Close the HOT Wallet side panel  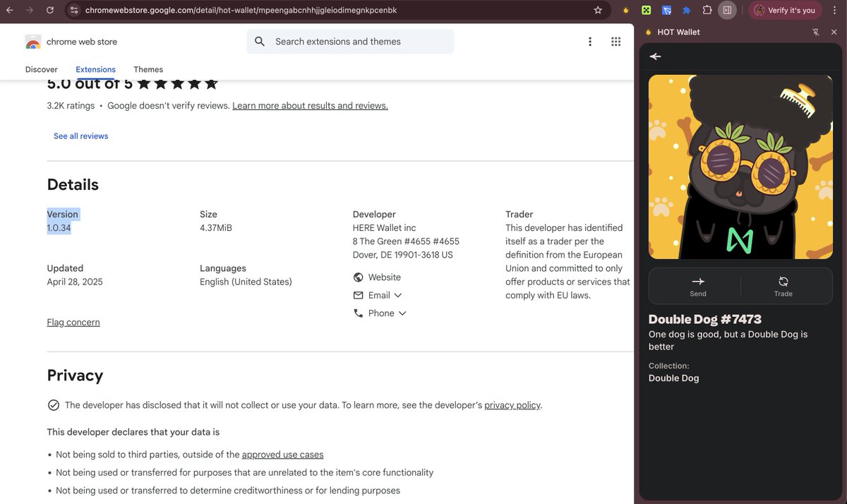(834, 32)
